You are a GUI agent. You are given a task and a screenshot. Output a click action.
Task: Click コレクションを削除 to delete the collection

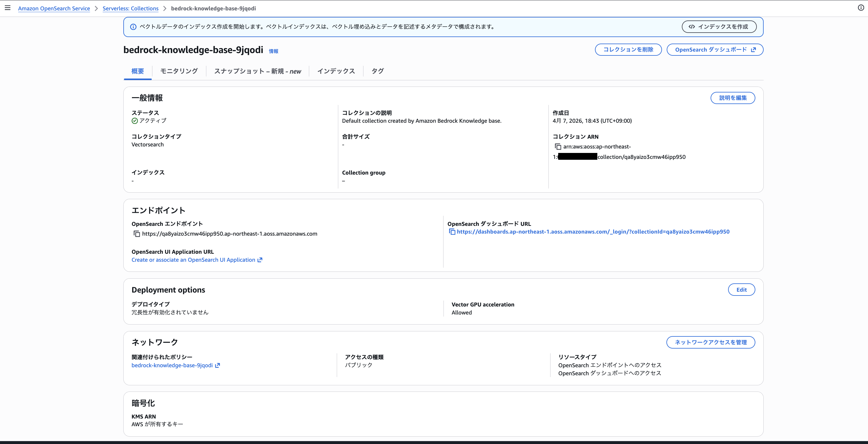coord(628,49)
